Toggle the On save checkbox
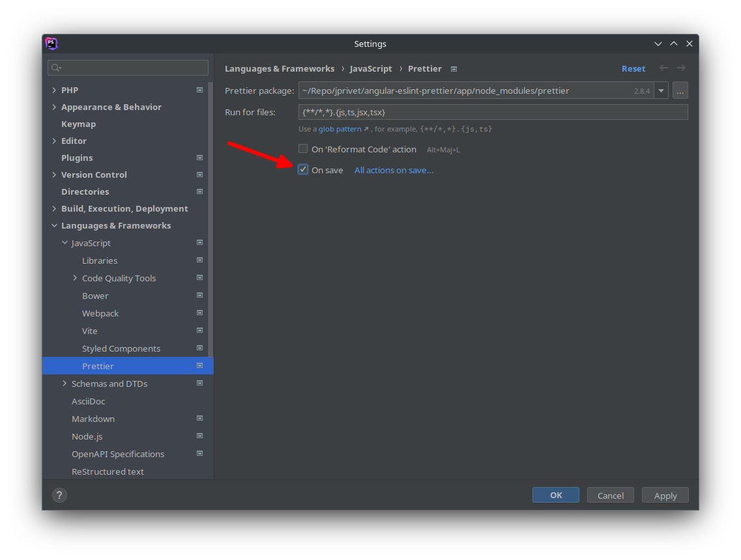The height and width of the screenshot is (560, 741). (x=303, y=169)
